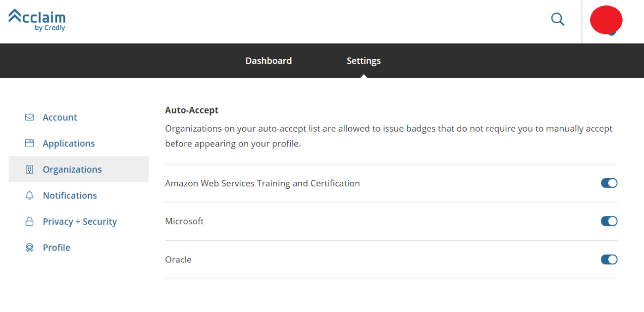Screen dimensions: 644x312
Task: Go to Applications settings
Action: point(69,144)
